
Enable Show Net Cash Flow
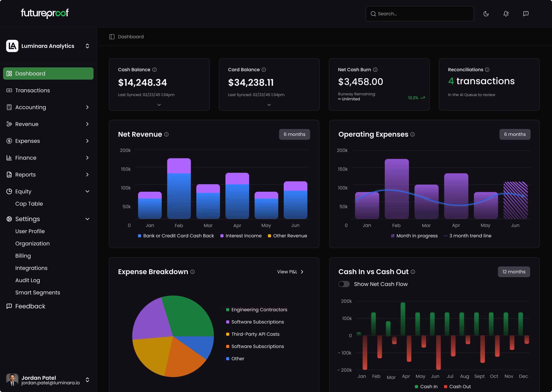(x=344, y=284)
